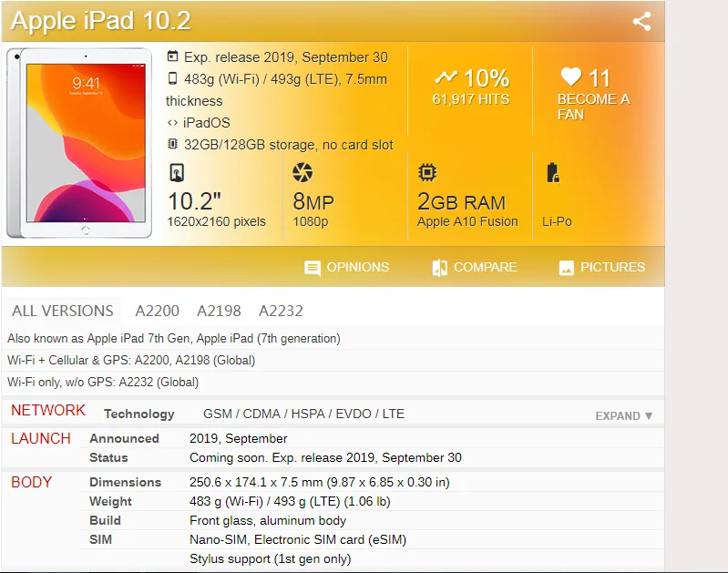Click the Compare devices icon
Screen dimensions: 728x573
(x=439, y=268)
